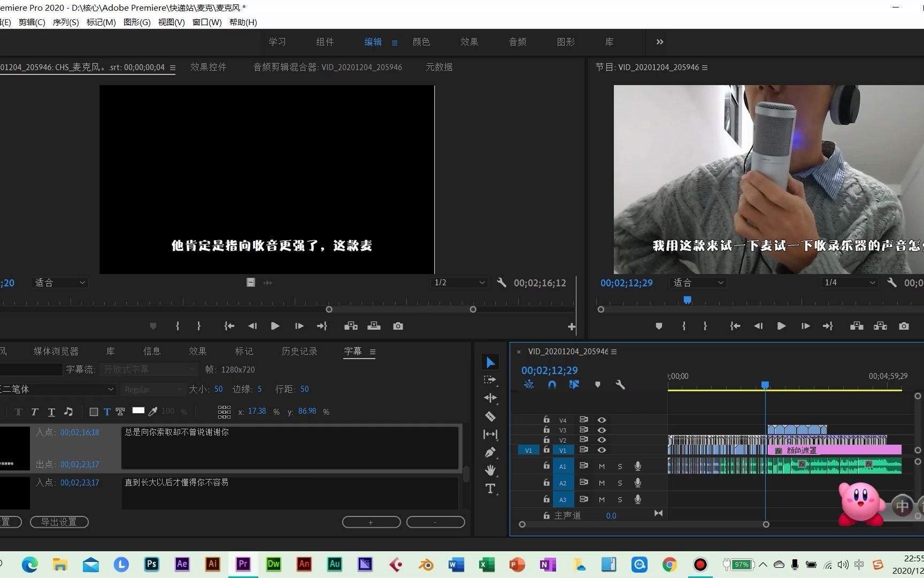Viewport: 924px width, 578px height.
Task: Select the Razor tool in timeline toolbar
Action: pos(490,416)
